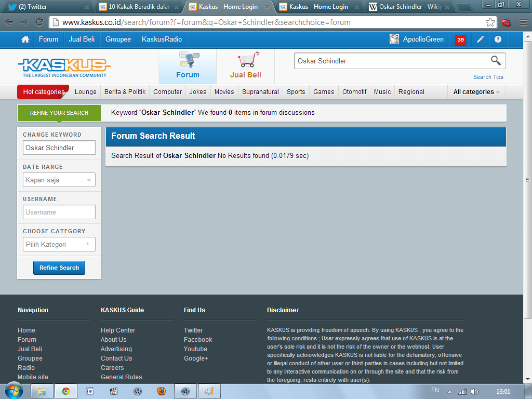Switch to the Twitter browser tab

pyautogui.click(x=47, y=7)
